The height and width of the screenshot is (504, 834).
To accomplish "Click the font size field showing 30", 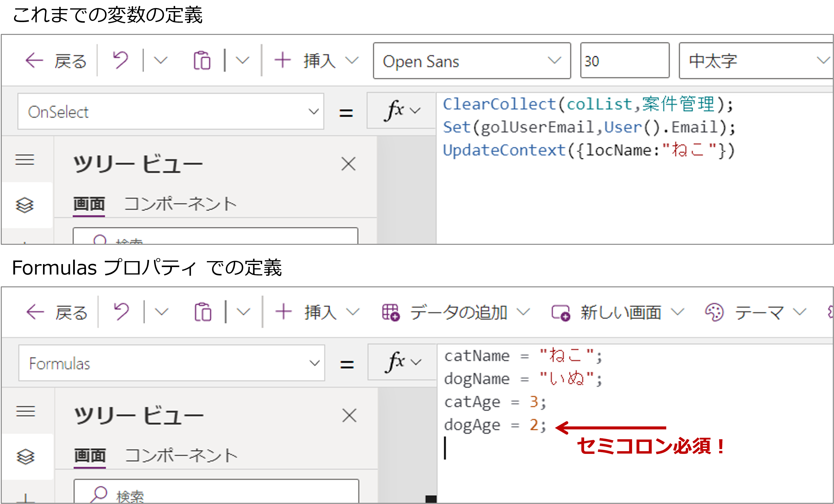I will [625, 61].
